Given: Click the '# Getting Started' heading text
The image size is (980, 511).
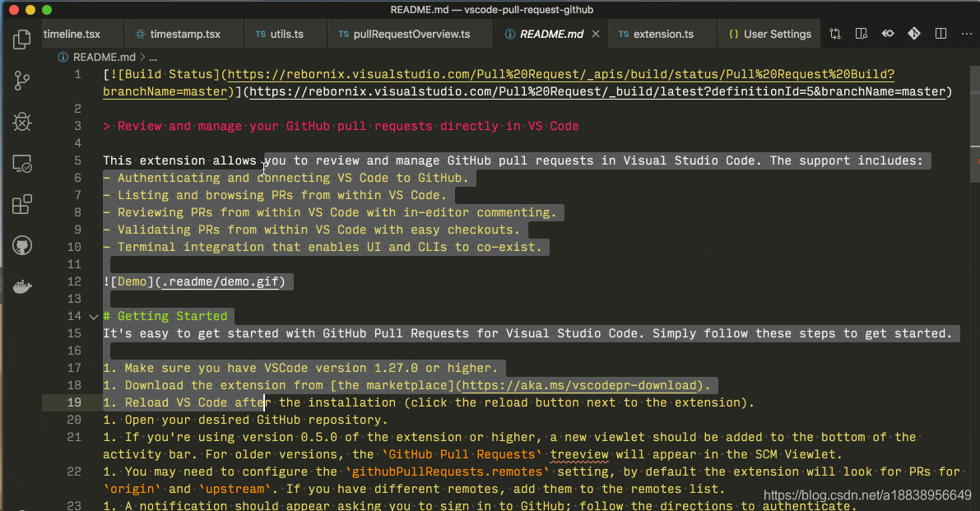Looking at the screenshot, I should [165, 316].
